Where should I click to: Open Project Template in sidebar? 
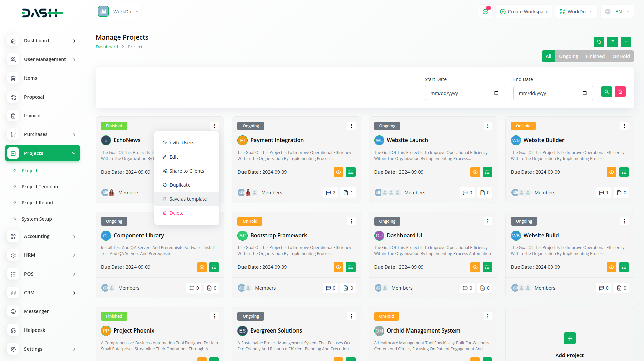coord(41,187)
